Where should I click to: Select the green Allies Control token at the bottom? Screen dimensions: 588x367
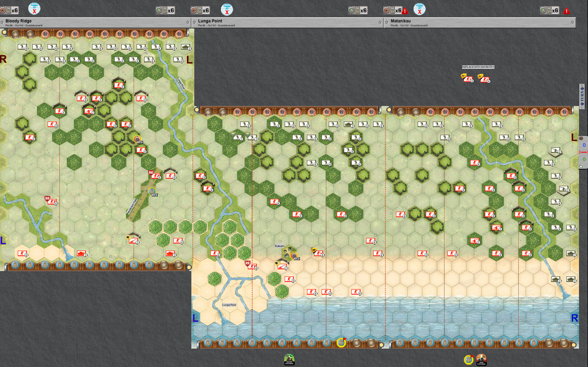pyautogui.click(x=289, y=360)
